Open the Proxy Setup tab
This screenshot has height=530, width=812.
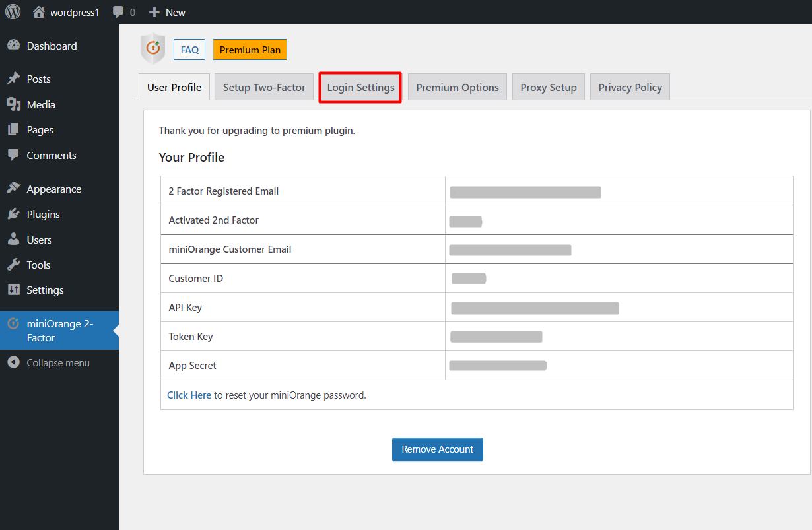click(x=549, y=87)
